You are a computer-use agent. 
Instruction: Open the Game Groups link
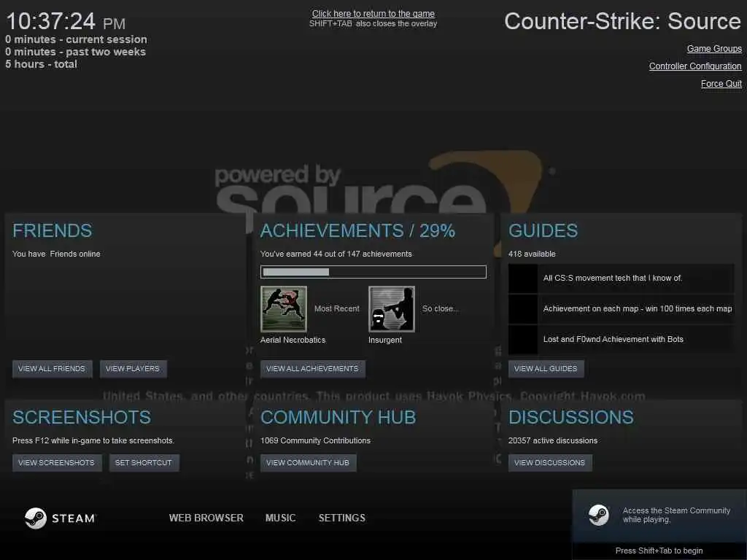click(714, 49)
